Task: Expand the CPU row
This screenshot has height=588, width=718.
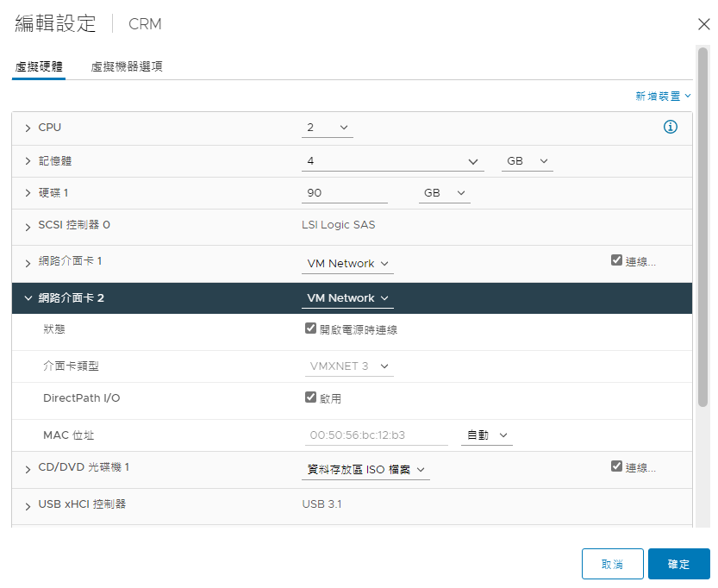Action: [28, 128]
